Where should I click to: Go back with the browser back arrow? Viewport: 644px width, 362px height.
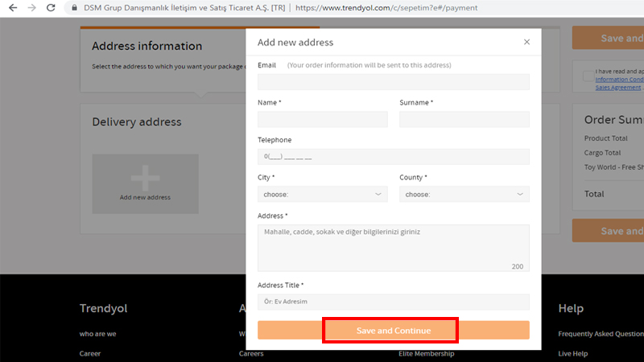coord(13,8)
